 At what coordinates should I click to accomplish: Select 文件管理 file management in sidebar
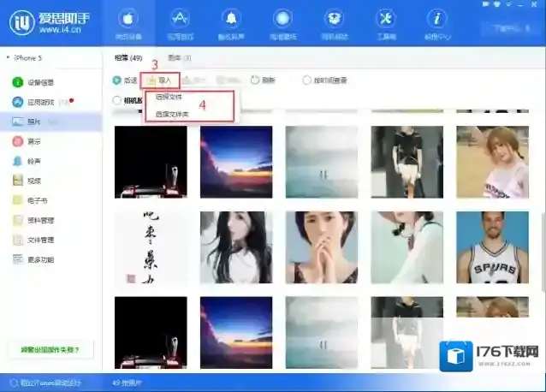pos(33,240)
